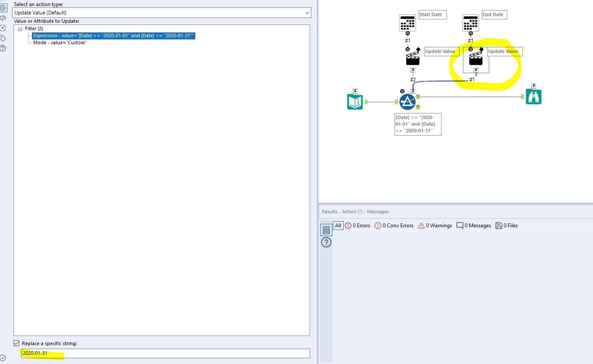Click the 0 Errors filter
Viewport: 593px width, 364px height.
(357, 225)
